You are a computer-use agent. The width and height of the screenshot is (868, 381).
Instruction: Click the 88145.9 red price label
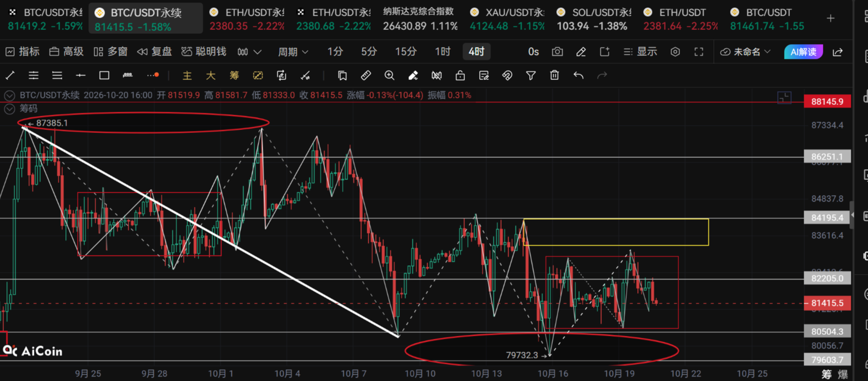tap(827, 102)
